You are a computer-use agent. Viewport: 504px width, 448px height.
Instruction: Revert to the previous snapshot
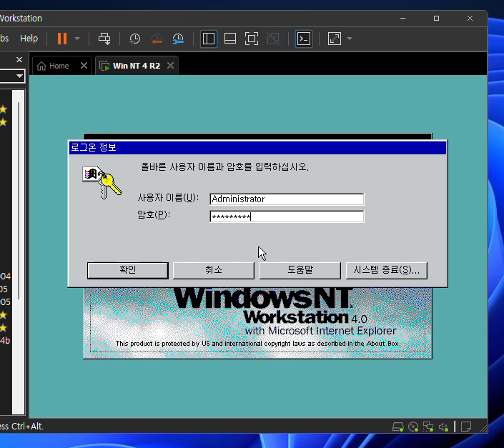click(157, 39)
